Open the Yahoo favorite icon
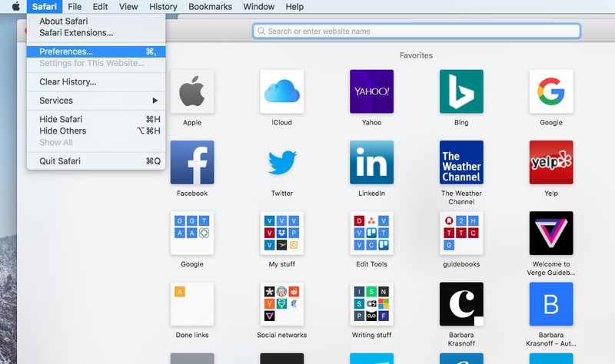This screenshot has height=364, width=615. pos(371,91)
